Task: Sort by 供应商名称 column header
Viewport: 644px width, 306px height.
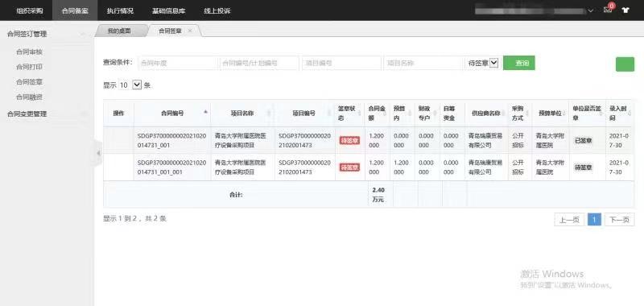Action: 486,113
